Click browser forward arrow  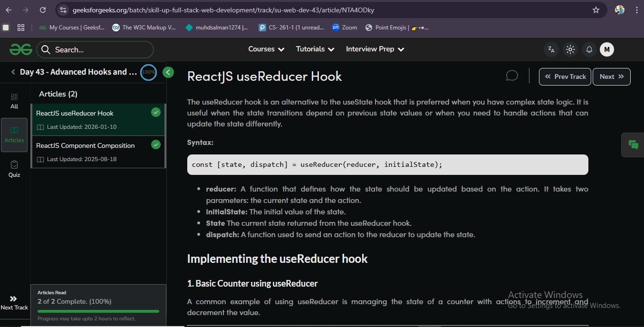coord(26,10)
